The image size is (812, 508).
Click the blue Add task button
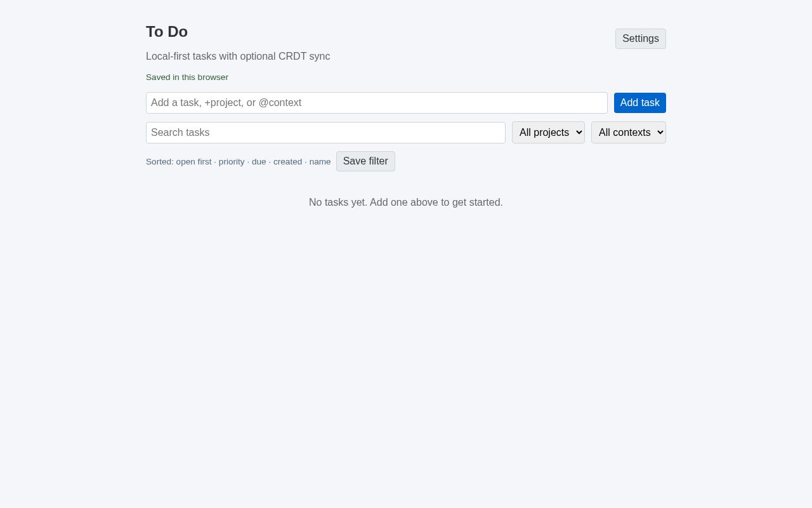tap(639, 103)
